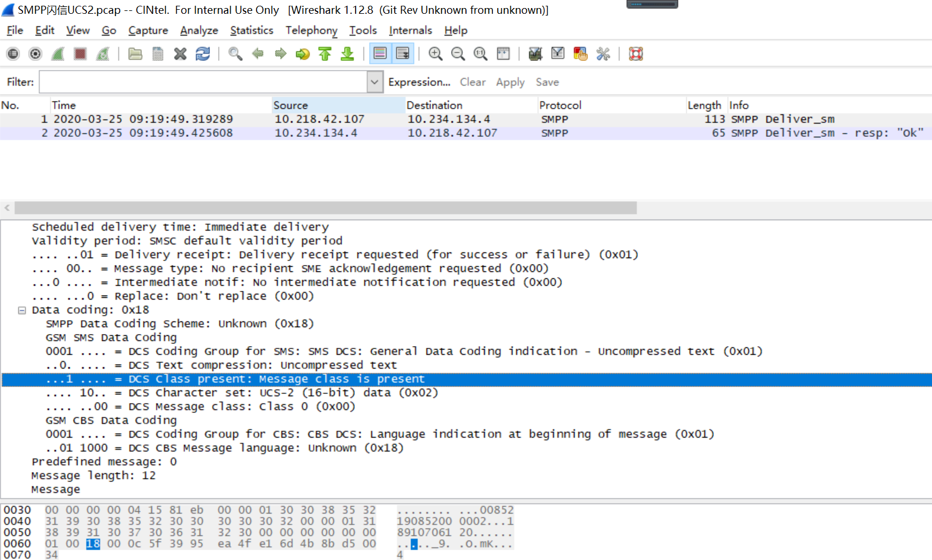Find a packet with magnifier icon
The height and width of the screenshot is (560, 932).
click(235, 54)
